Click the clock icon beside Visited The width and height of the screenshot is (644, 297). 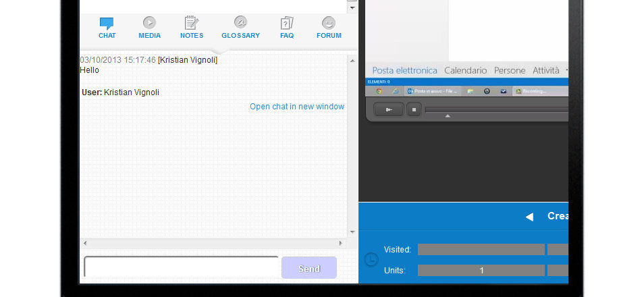[x=371, y=260]
